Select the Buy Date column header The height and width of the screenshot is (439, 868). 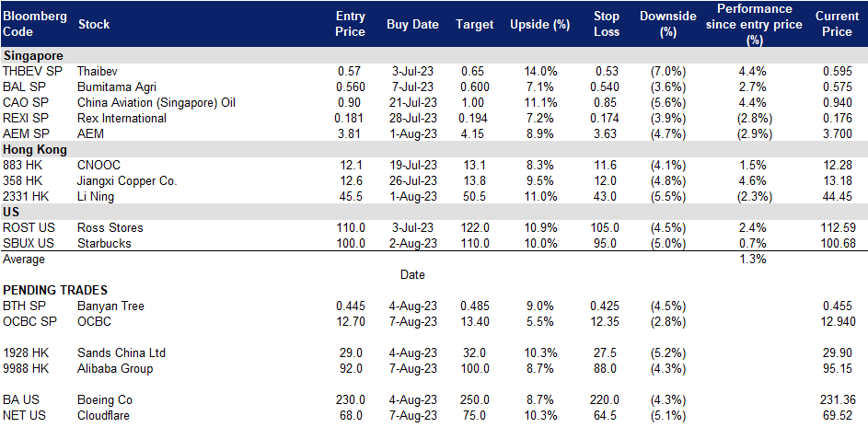point(412,25)
